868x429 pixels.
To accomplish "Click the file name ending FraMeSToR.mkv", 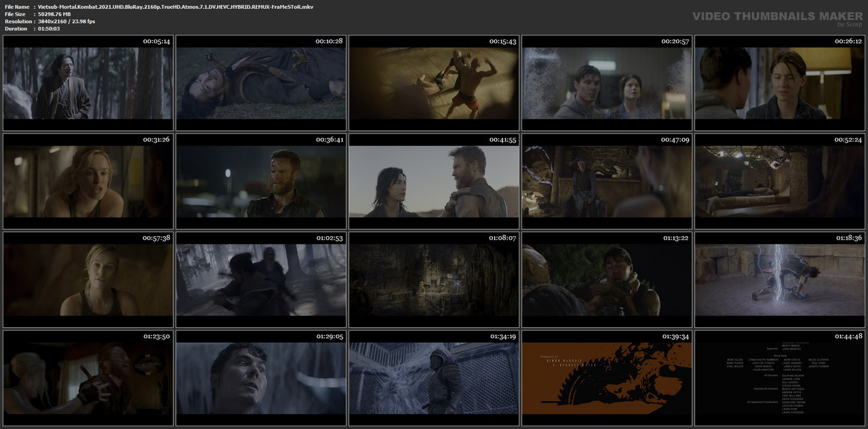I will [175, 7].
